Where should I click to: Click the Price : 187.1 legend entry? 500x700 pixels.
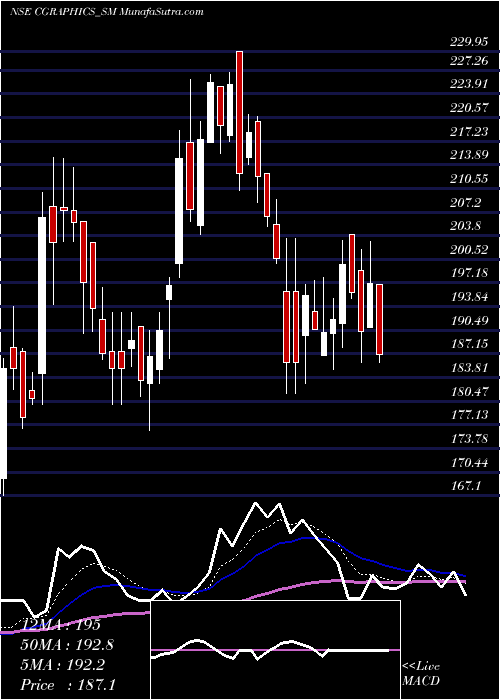(x=68, y=685)
